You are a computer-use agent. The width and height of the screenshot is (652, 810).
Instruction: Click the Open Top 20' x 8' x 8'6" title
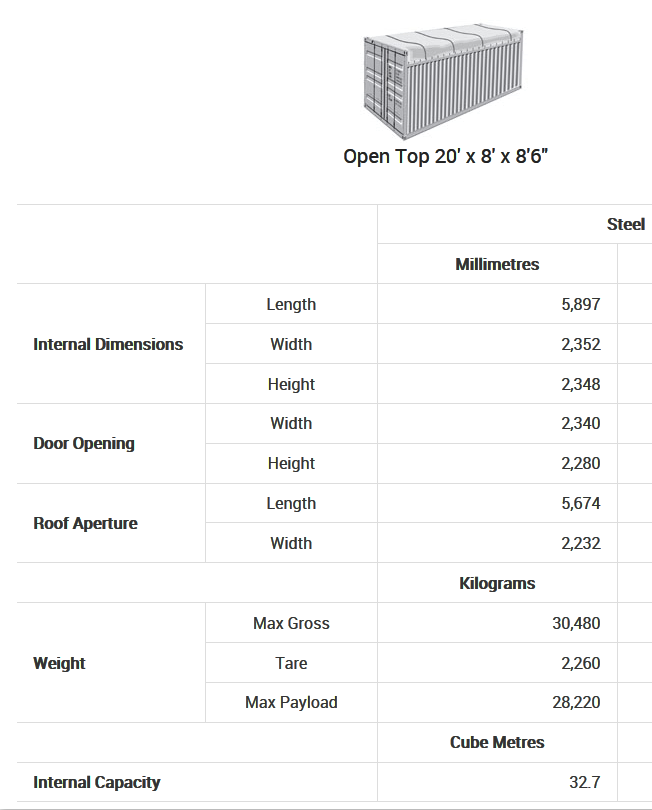click(x=446, y=157)
